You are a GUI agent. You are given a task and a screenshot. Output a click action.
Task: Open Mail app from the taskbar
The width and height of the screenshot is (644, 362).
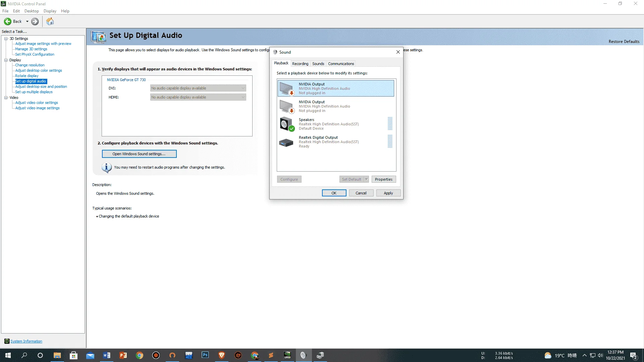click(90, 355)
